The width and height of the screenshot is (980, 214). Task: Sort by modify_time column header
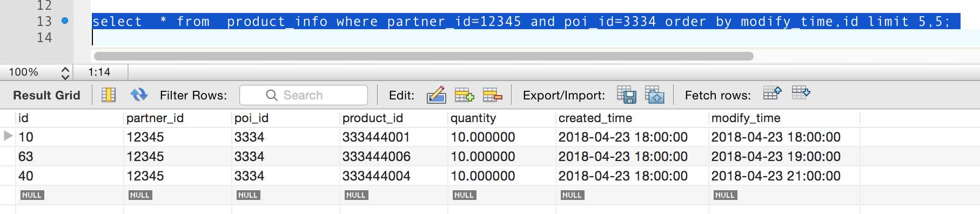pyautogui.click(x=784, y=118)
